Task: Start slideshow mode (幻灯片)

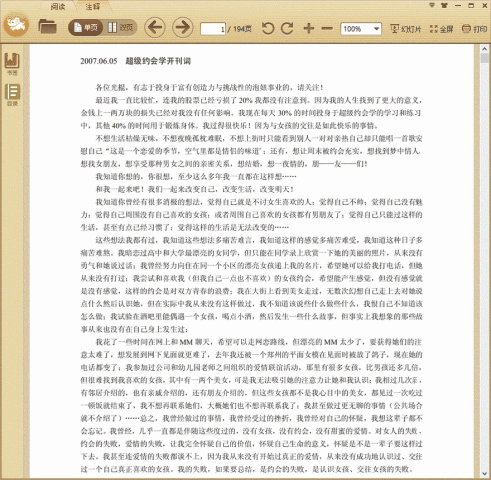Action: [405, 29]
